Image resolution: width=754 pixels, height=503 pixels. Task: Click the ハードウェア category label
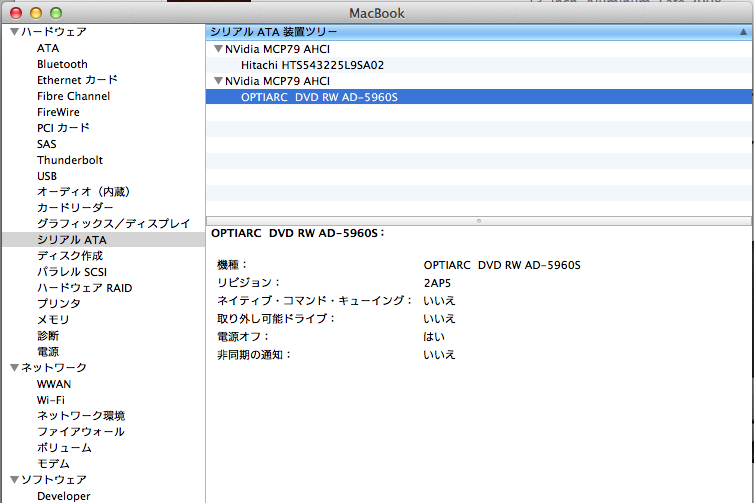pos(54,32)
